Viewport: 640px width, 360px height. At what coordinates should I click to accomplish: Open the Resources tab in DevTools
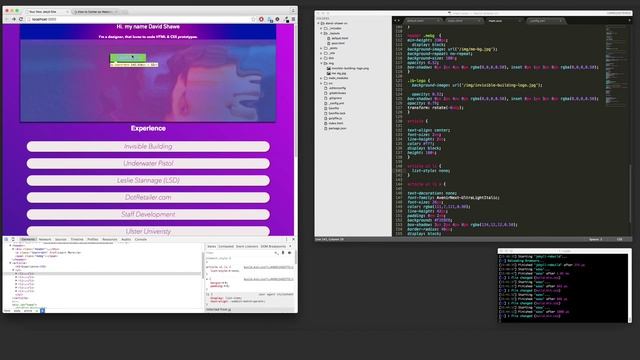click(110, 239)
